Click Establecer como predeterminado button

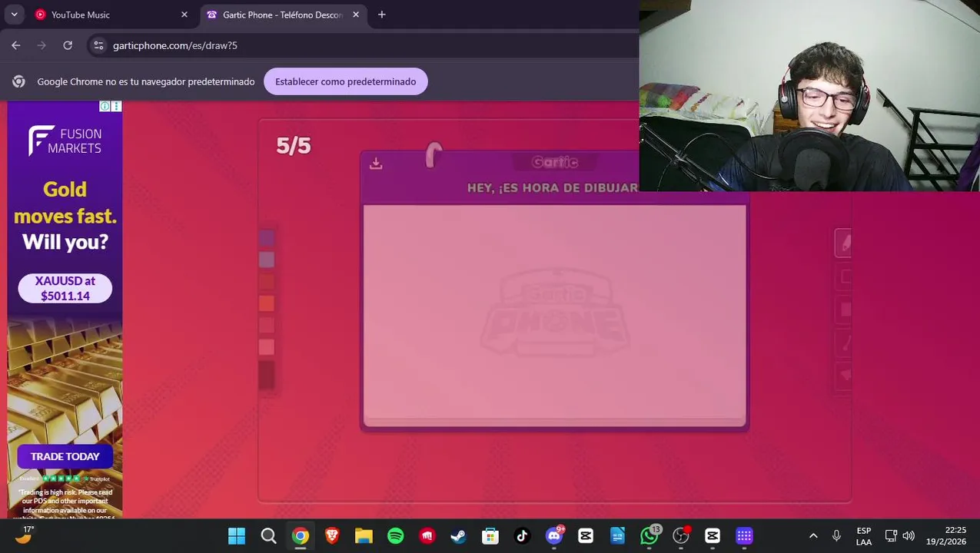click(x=346, y=81)
